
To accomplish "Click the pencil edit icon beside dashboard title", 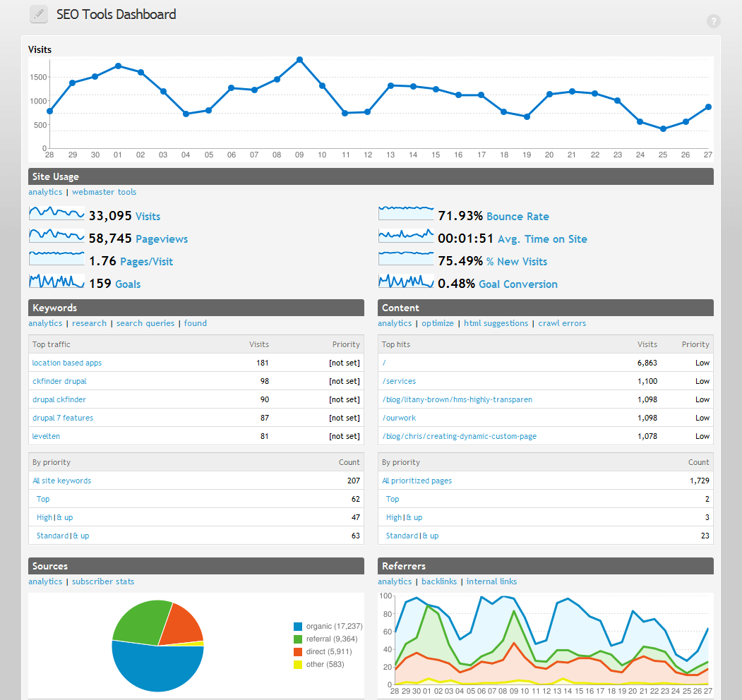I will (x=38, y=13).
